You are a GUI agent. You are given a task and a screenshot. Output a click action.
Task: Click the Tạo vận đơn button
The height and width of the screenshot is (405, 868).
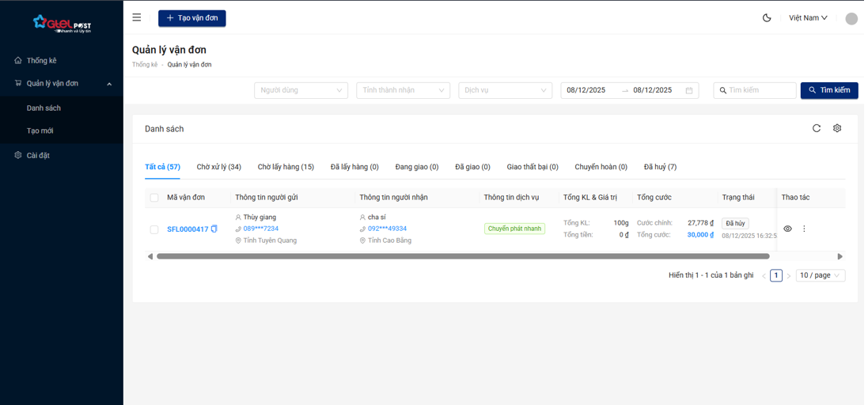pyautogui.click(x=191, y=18)
